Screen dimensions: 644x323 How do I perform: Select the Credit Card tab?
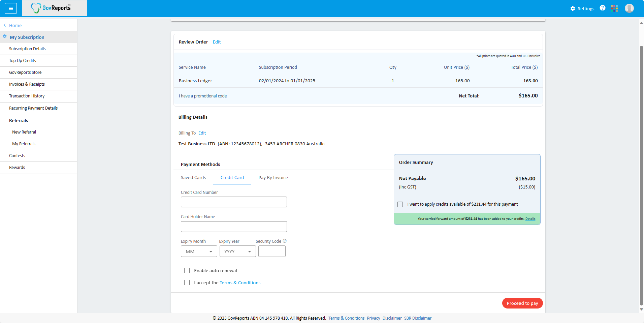(232, 178)
